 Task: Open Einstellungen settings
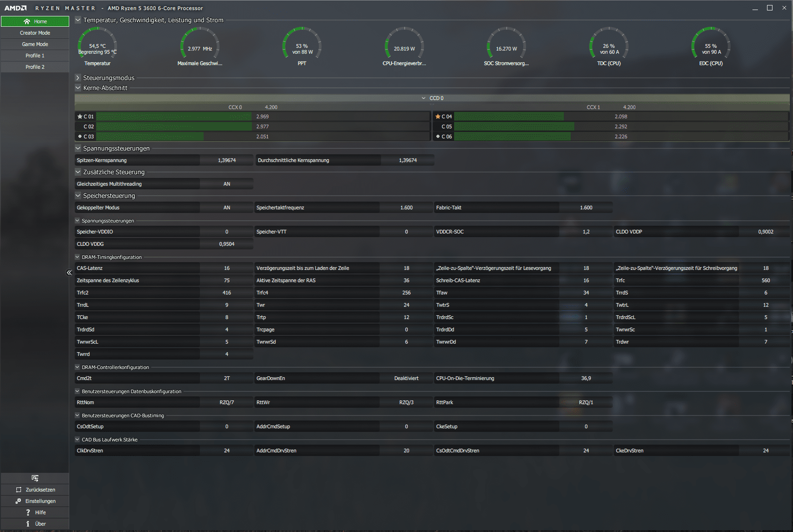click(35, 501)
